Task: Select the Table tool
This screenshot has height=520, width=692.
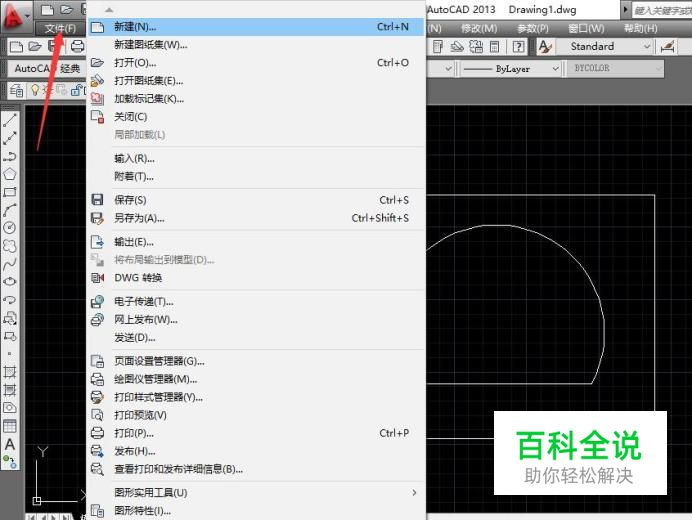Action: point(10,426)
